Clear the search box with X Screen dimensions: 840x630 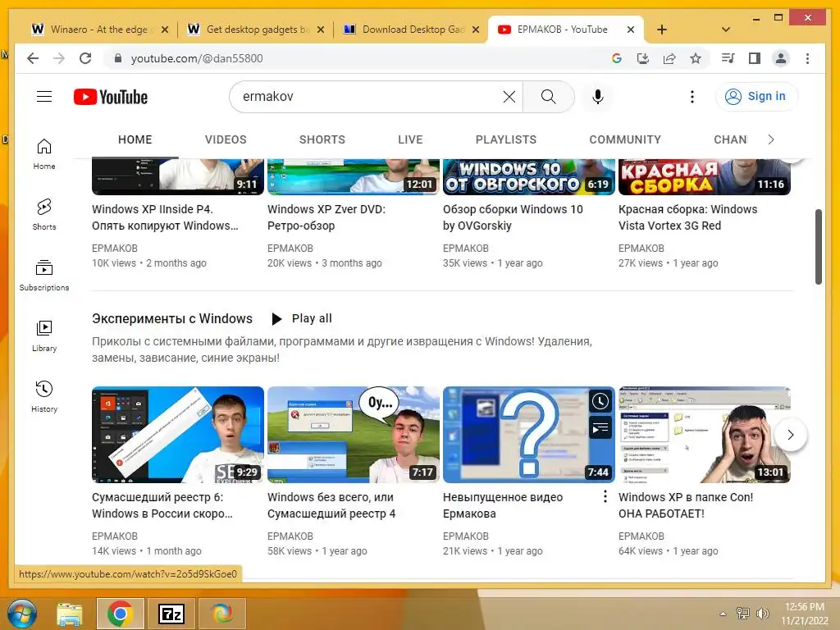pyautogui.click(x=509, y=97)
